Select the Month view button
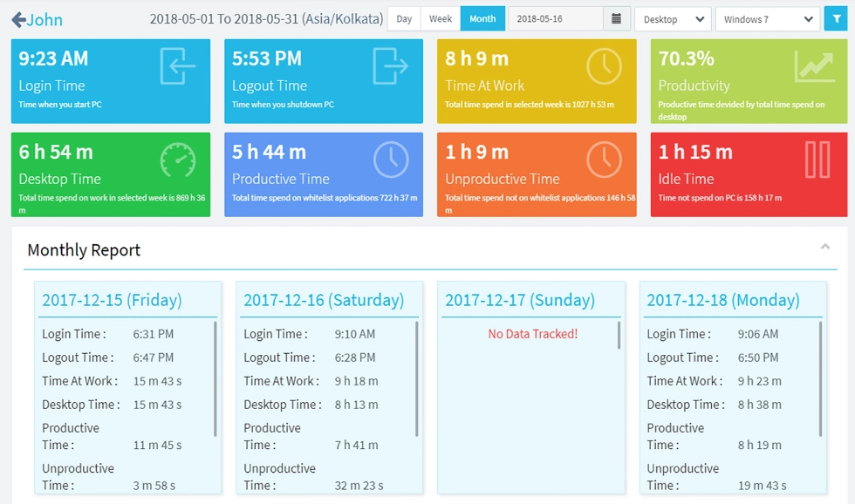Viewport: 855px width, 504px height. [x=482, y=17]
